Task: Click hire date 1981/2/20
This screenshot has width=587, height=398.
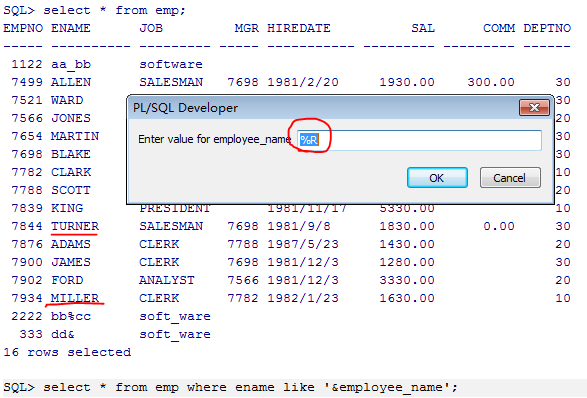Action: (303, 82)
